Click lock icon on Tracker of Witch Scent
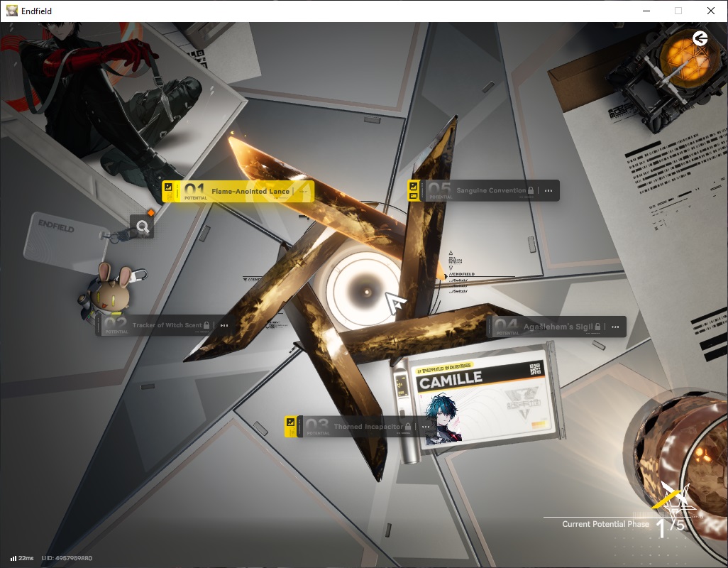Image resolution: width=728 pixels, height=568 pixels. click(206, 325)
